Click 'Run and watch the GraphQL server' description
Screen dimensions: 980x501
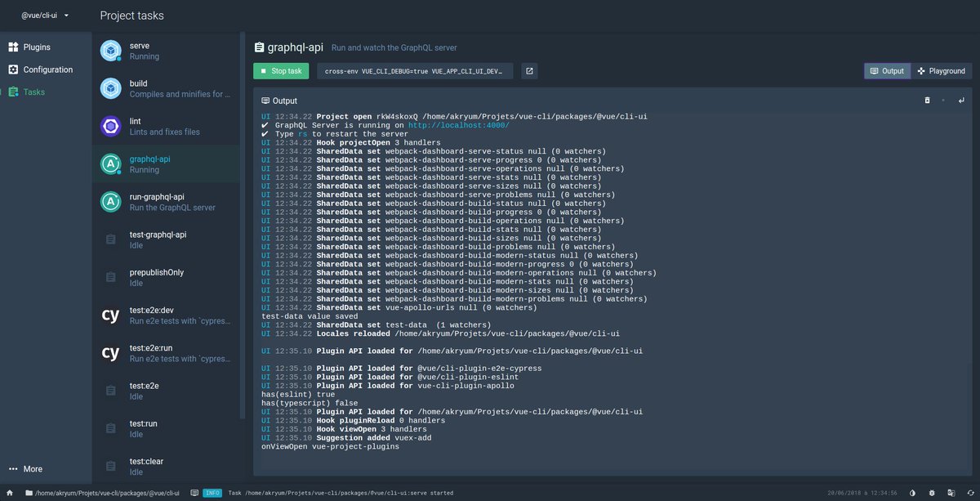point(394,48)
